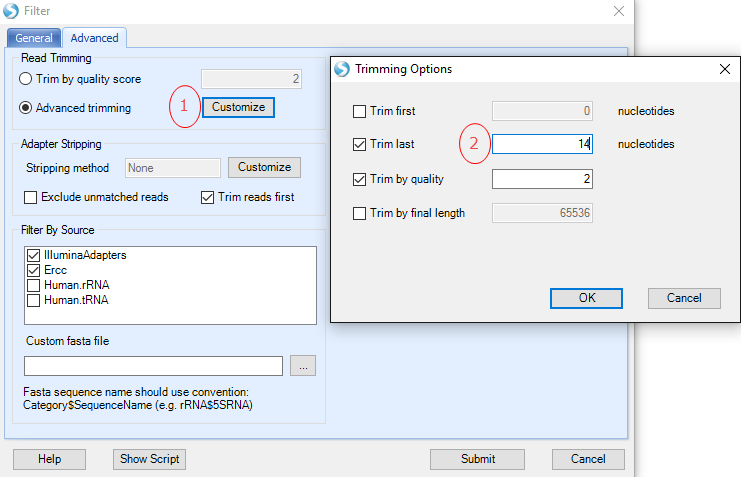Screen dimensions: 741x477
Task: Check the Human.rRNA source filter
Action: 34,286
